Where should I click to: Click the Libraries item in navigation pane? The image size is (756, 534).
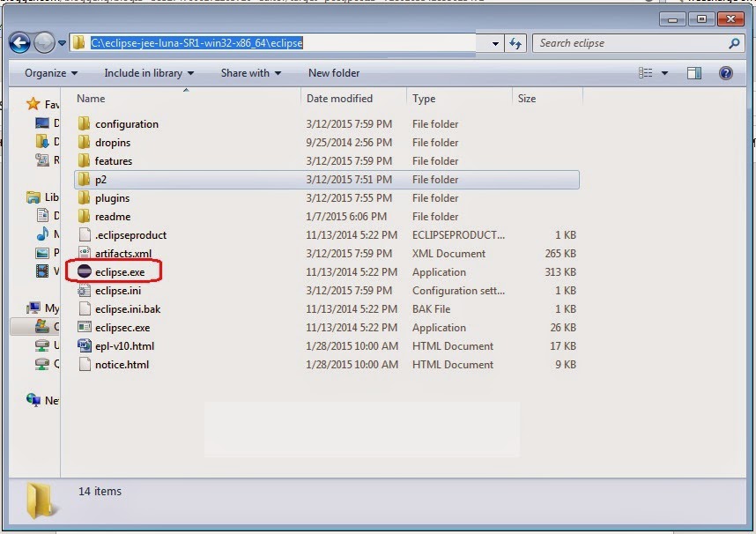click(x=42, y=197)
